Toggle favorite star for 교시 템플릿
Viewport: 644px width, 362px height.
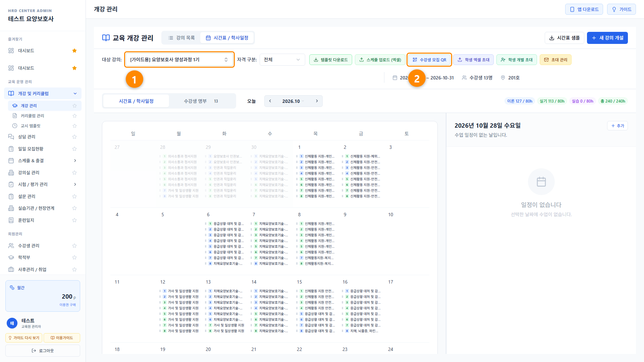tap(74, 126)
